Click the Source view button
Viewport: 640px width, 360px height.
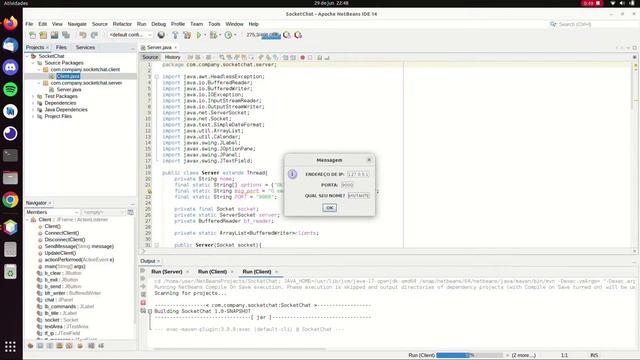150,57
